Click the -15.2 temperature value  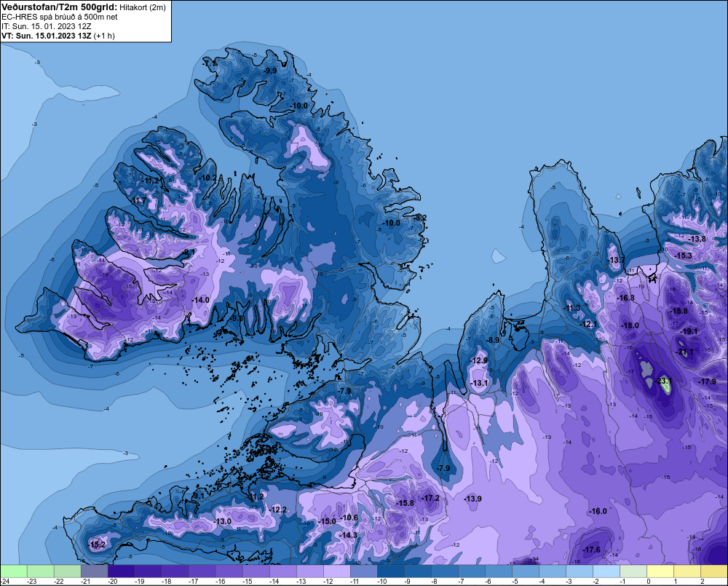point(97,545)
